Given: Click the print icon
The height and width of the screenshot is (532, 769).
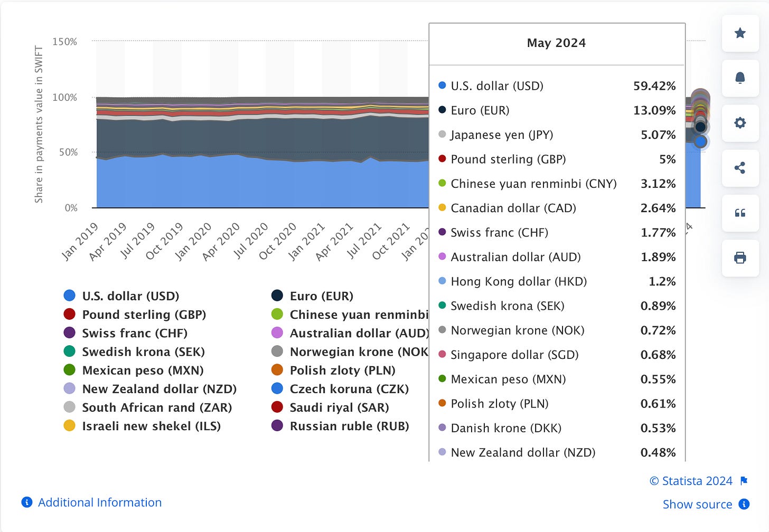Looking at the screenshot, I should tap(740, 258).
